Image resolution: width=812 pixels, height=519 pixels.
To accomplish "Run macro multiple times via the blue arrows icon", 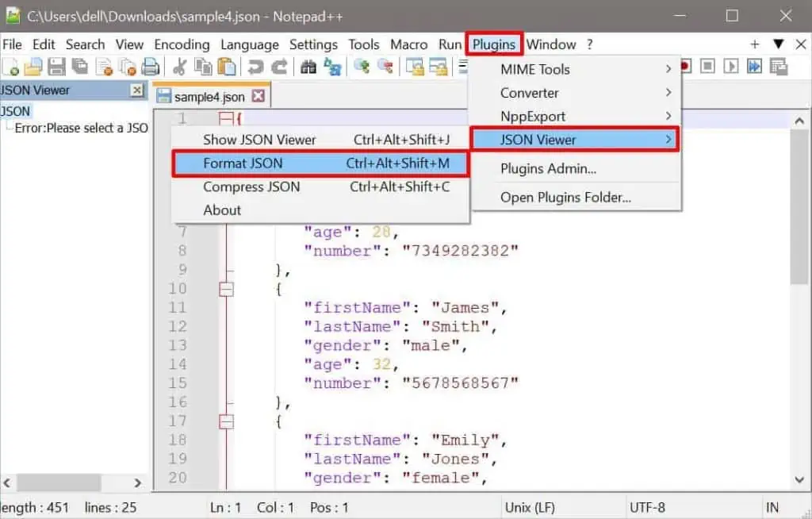I will 753,66.
